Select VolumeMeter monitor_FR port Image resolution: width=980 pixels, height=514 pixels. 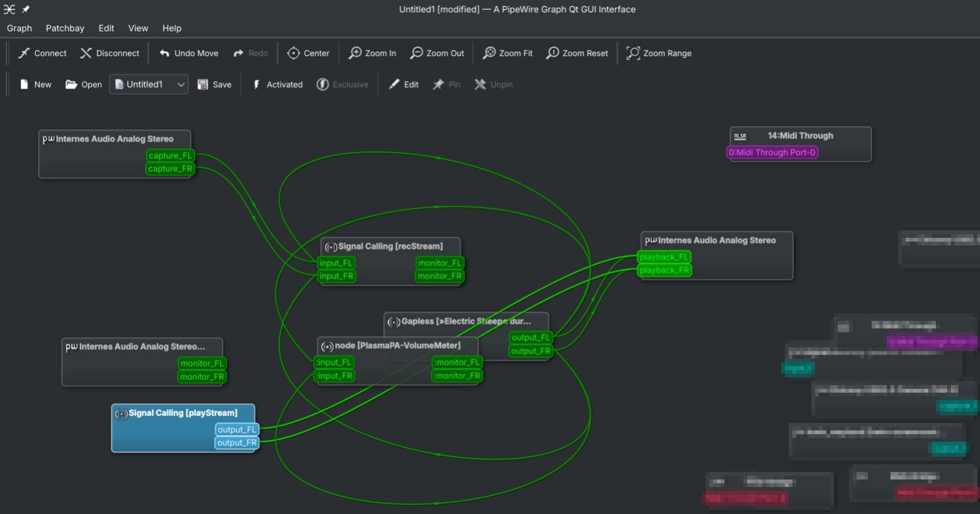457,376
